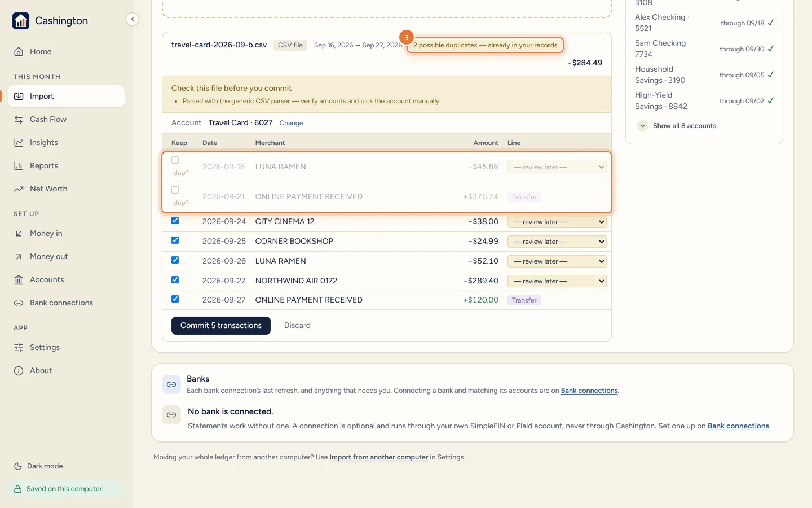Open the Import from another computer link
The width and height of the screenshot is (812, 508).
[x=379, y=457]
